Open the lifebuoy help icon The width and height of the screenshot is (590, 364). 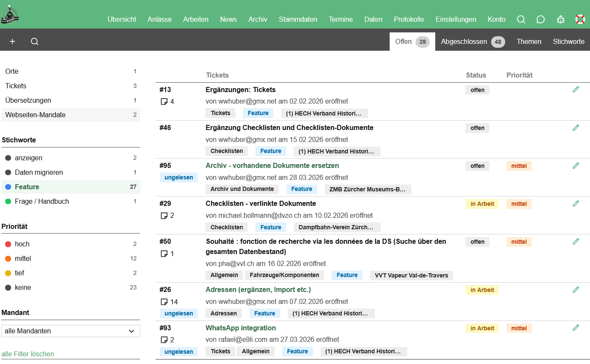coord(580,19)
